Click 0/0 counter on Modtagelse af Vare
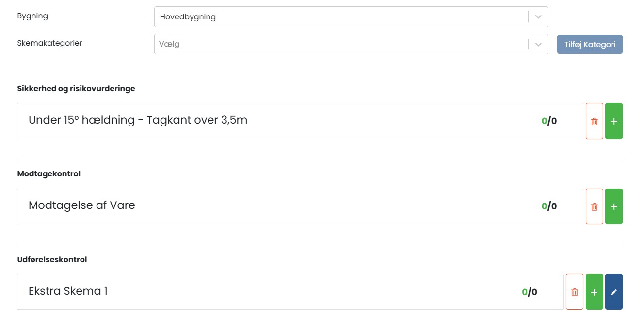 click(549, 206)
